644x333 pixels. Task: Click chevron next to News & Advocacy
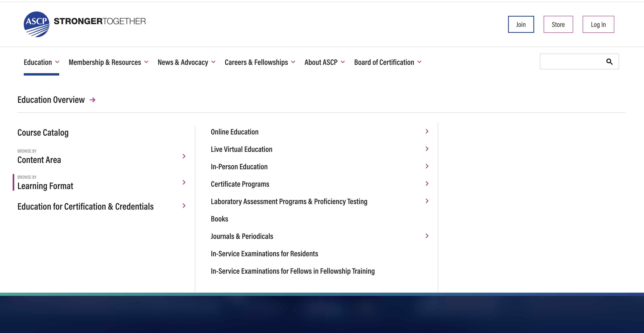(214, 62)
